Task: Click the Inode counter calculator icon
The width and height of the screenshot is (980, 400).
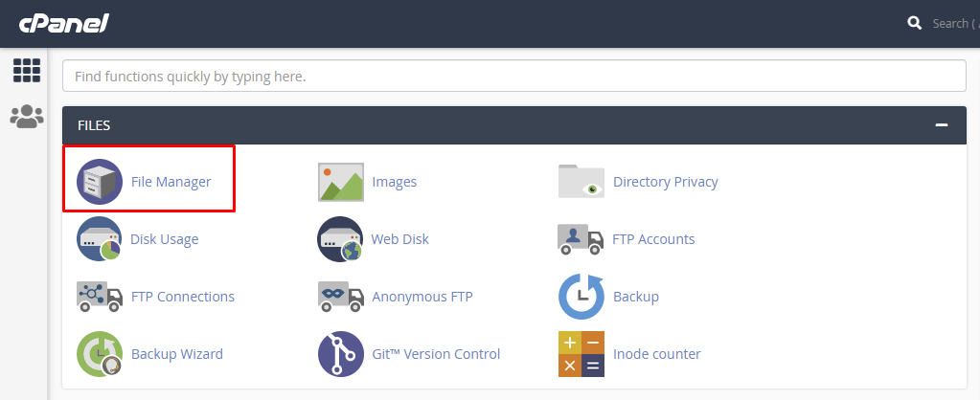Action: 581,354
